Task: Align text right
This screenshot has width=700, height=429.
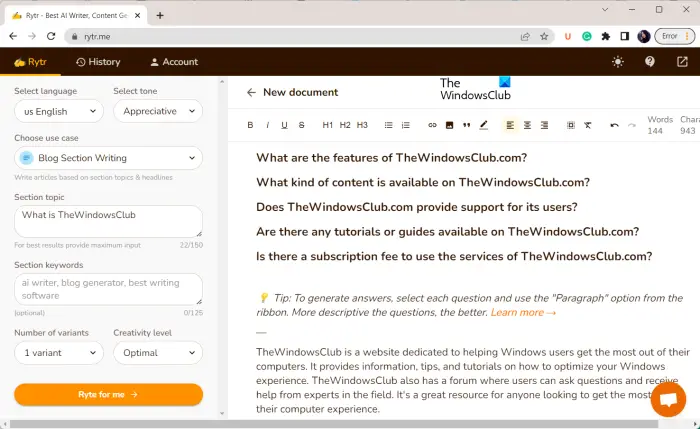Action: pos(544,125)
